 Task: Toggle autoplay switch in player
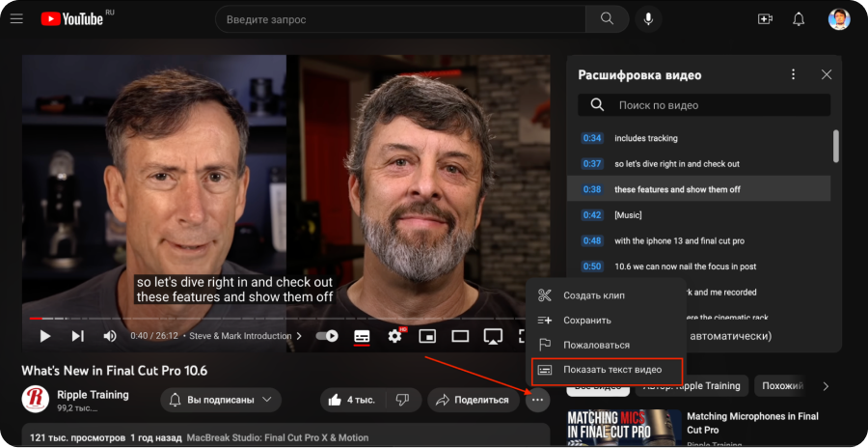pos(327,336)
